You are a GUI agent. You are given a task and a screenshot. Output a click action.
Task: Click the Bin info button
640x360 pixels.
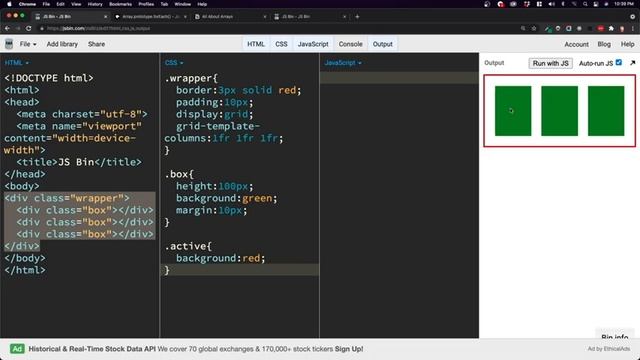(615, 336)
